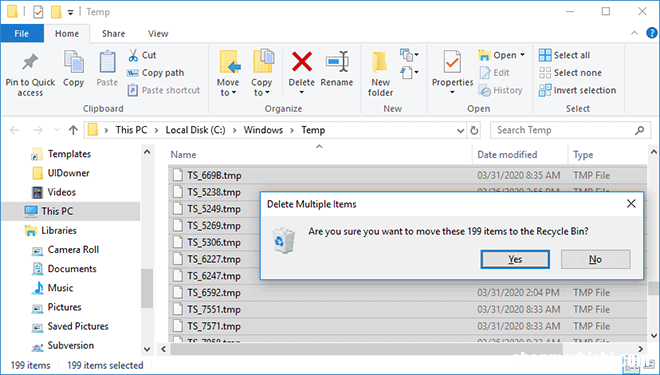Click the Up one level arrow

74,130
